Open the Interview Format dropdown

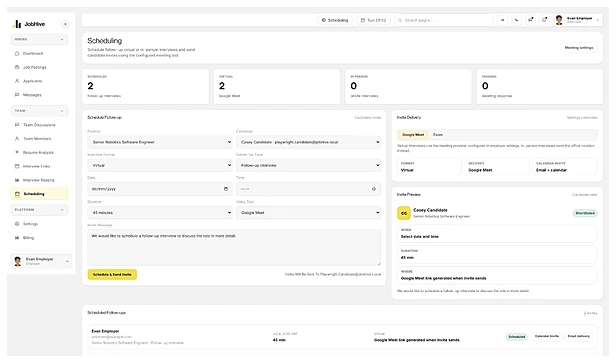point(160,165)
